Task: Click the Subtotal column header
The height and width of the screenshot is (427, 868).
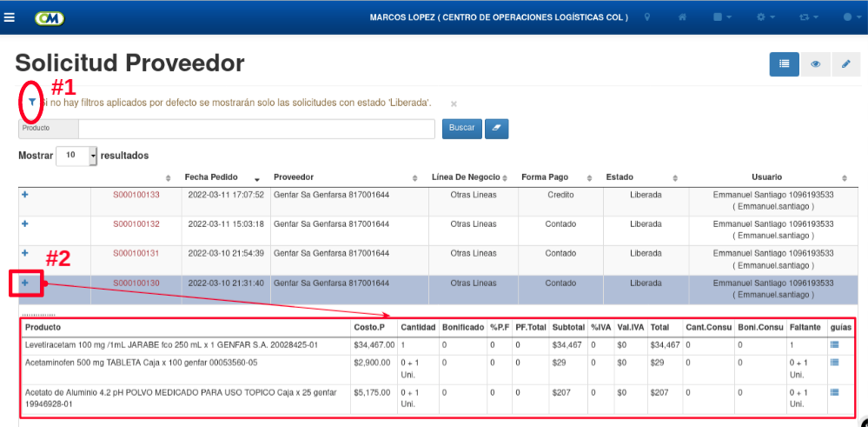Action: pyautogui.click(x=568, y=327)
